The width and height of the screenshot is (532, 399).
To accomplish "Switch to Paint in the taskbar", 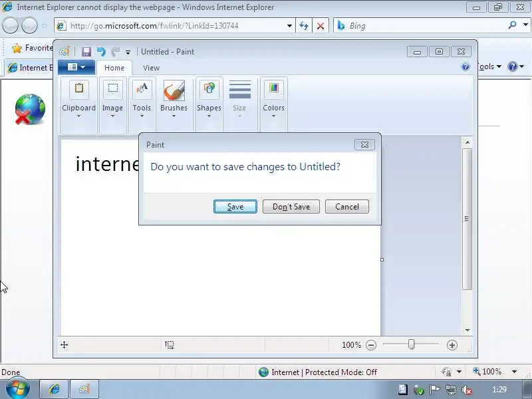I will (x=84, y=389).
